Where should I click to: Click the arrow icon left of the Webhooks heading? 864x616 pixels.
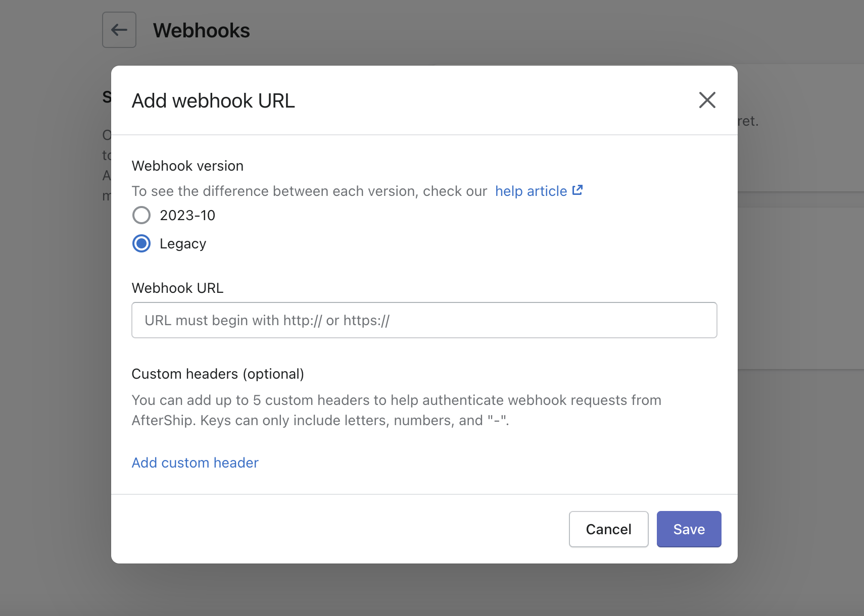[x=119, y=30]
